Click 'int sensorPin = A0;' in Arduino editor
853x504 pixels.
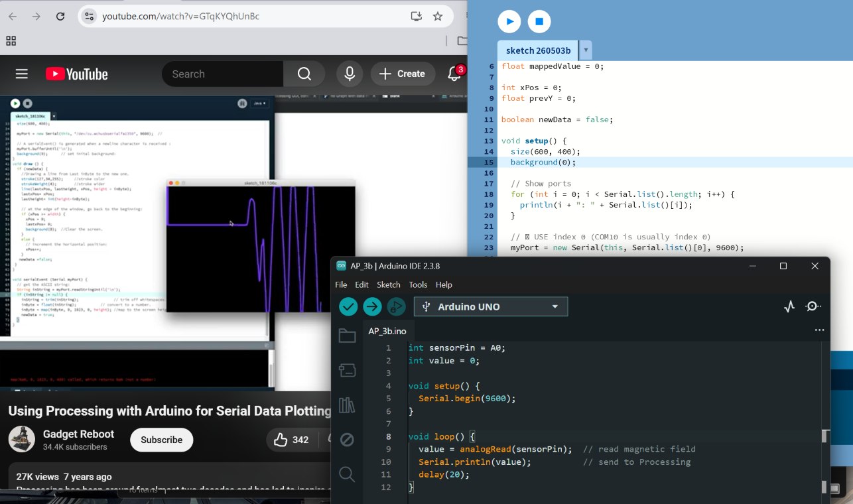pos(457,347)
